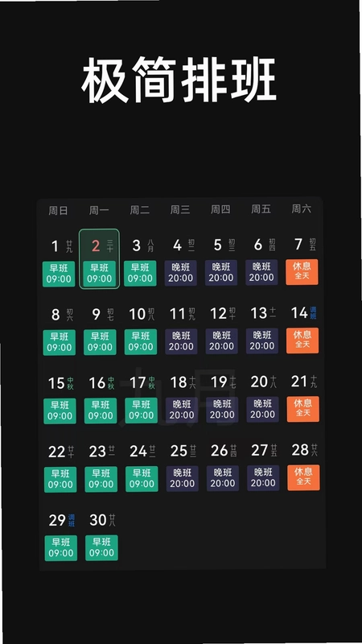
Task: Open the 早班 shift on the 29th
Action: point(60,548)
